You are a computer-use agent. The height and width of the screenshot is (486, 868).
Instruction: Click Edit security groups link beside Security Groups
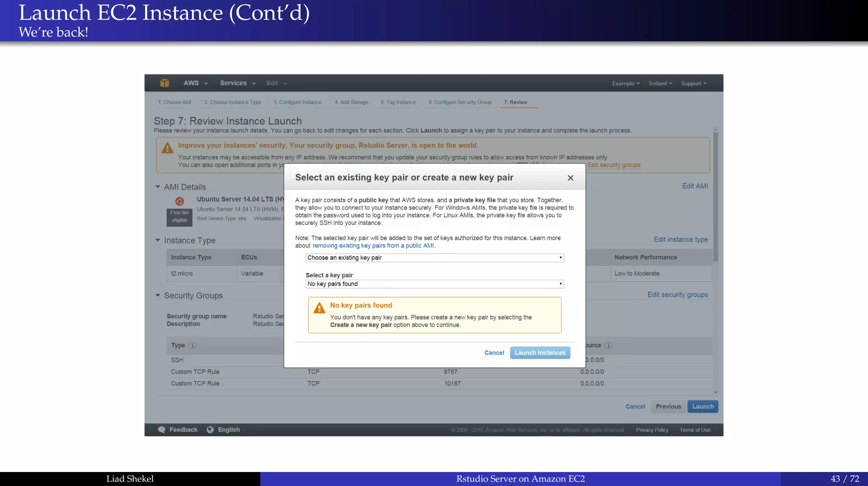coord(678,294)
